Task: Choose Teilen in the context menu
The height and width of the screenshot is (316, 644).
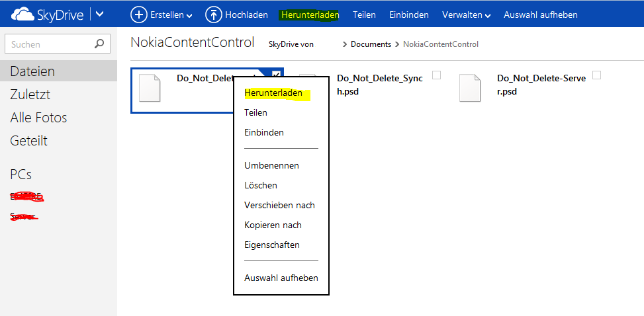Action: coord(255,112)
